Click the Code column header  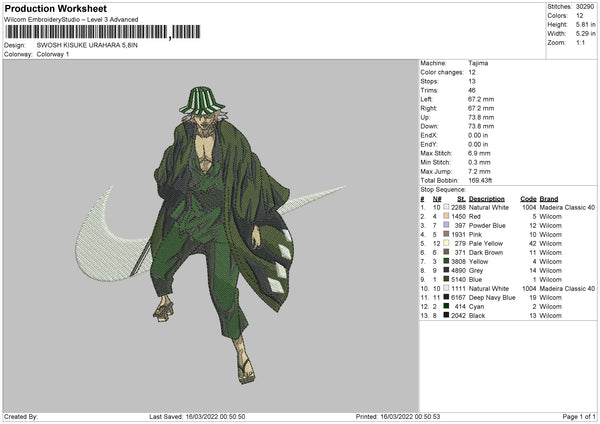point(528,199)
